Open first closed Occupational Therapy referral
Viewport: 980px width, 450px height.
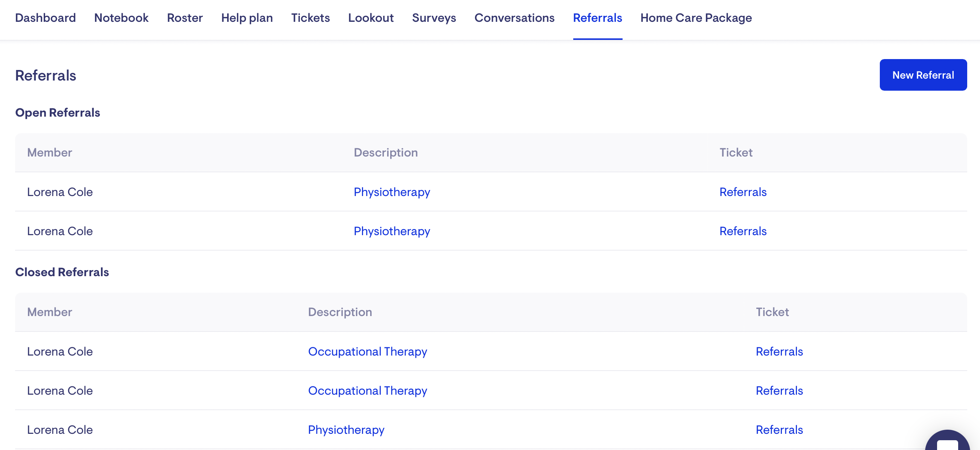point(368,351)
